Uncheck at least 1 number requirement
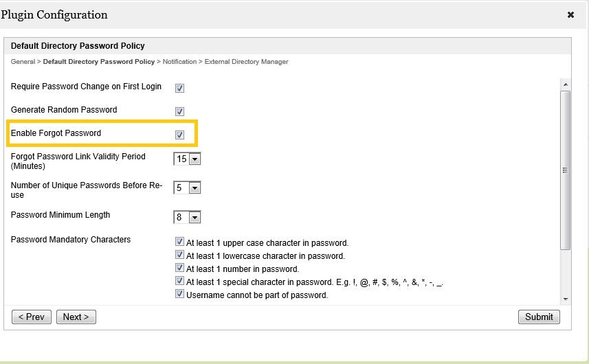Viewport: 589px width, 364px height. tap(180, 269)
